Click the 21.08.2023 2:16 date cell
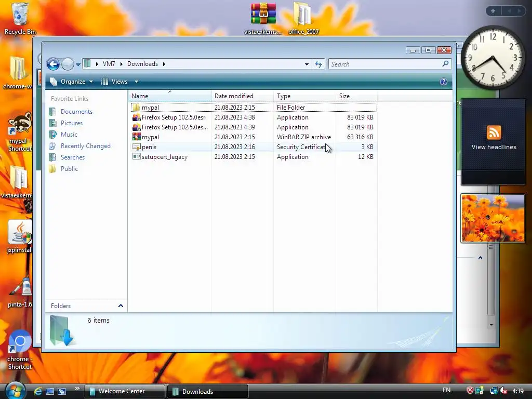The width and height of the screenshot is (532, 399). [x=234, y=147]
